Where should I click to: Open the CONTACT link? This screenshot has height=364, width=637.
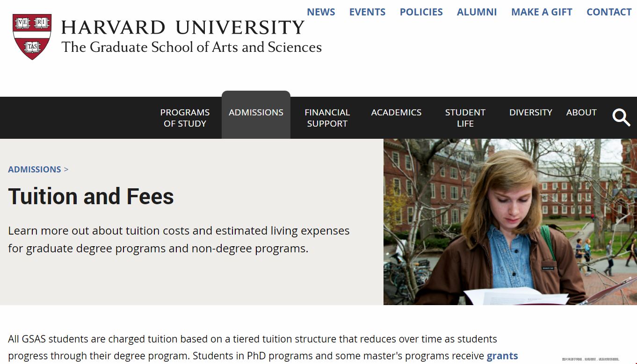[609, 12]
